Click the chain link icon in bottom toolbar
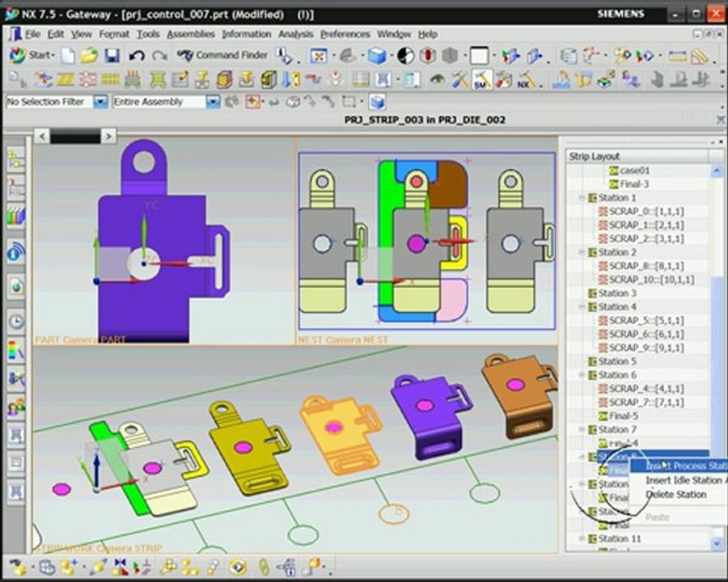This screenshot has height=582, width=728. pos(263,567)
